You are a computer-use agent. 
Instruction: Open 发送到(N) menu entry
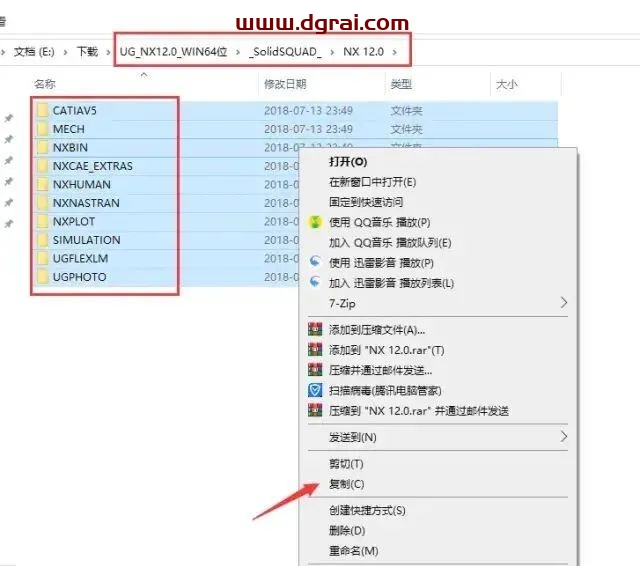(x=353, y=437)
